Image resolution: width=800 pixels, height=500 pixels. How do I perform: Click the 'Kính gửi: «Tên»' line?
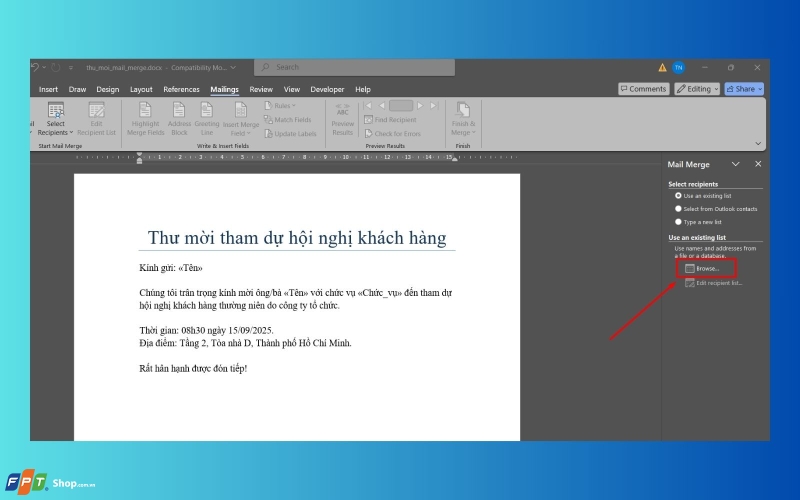pyautogui.click(x=171, y=268)
